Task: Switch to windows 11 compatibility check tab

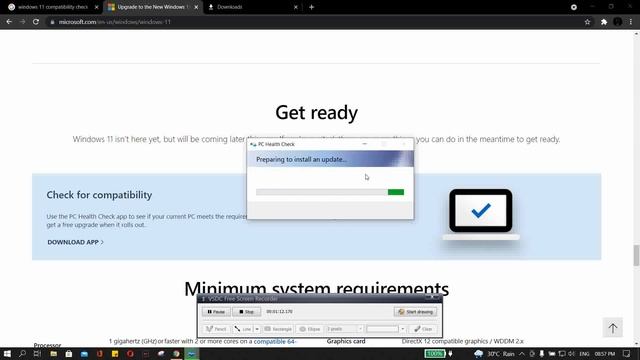Action: [53, 7]
